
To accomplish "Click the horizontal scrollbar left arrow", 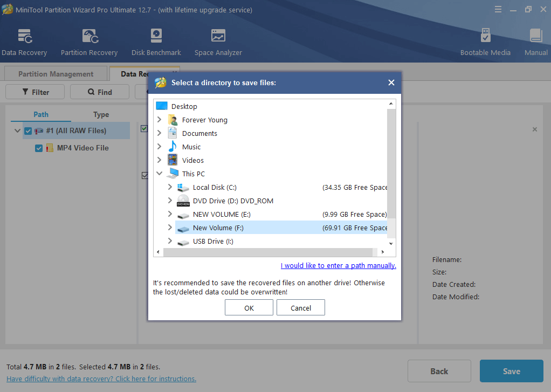I will [x=158, y=252].
